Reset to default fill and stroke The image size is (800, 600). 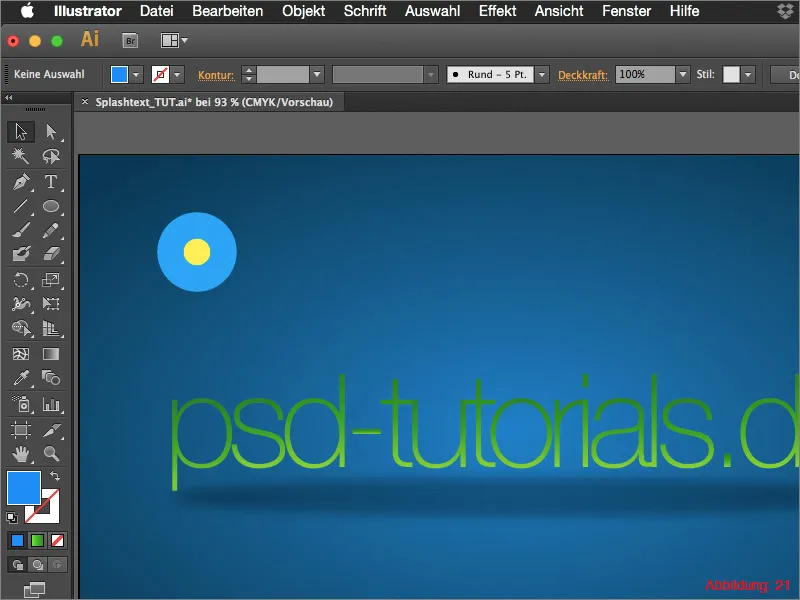point(12,518)
